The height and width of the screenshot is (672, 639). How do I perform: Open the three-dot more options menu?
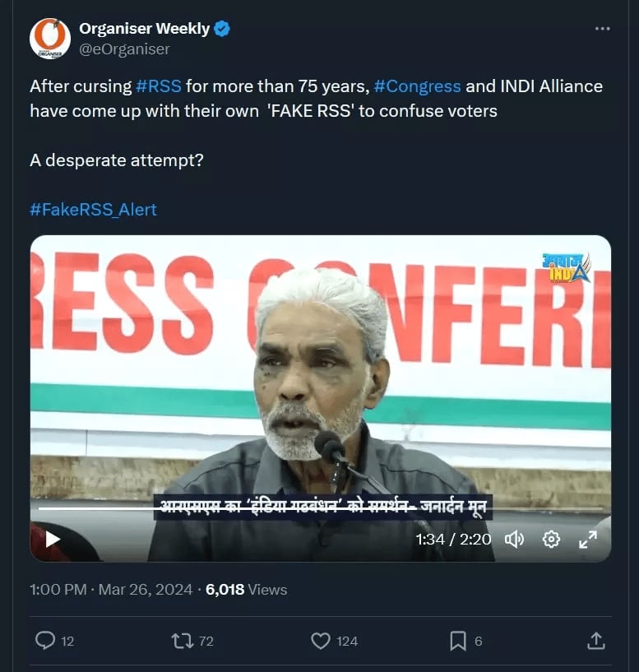(603, 29)
